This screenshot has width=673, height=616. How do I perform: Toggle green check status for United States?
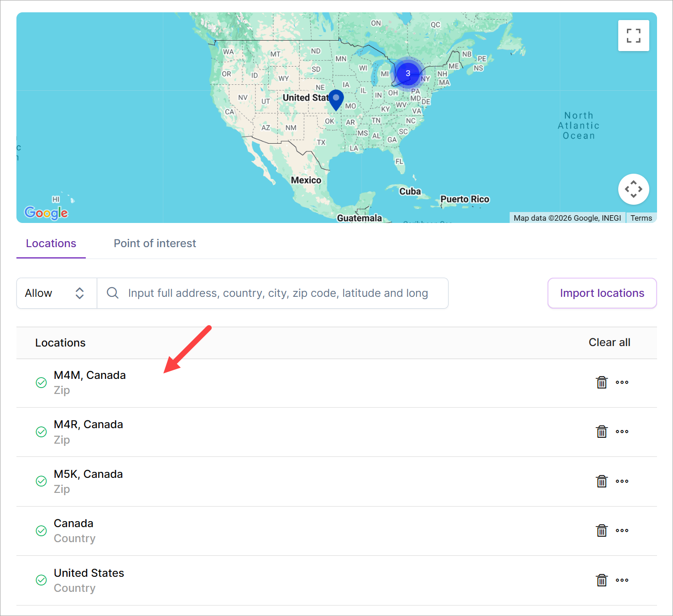(41, 580)
